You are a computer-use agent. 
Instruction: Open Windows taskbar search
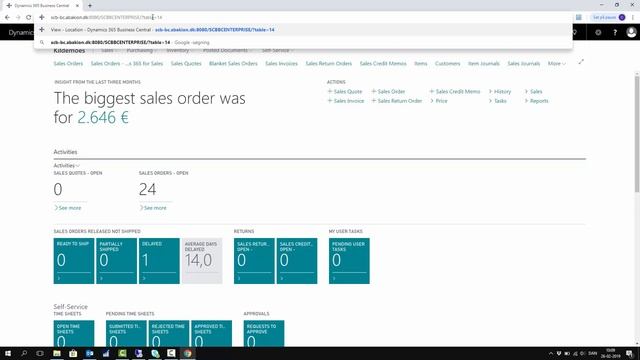pyautogui.click(x=24, y=353)
